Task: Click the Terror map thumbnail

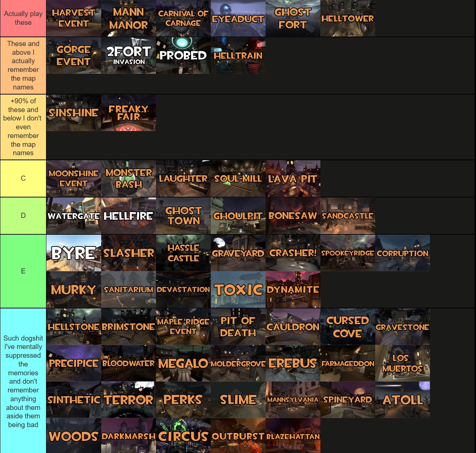Action: (x=129, y=400)
